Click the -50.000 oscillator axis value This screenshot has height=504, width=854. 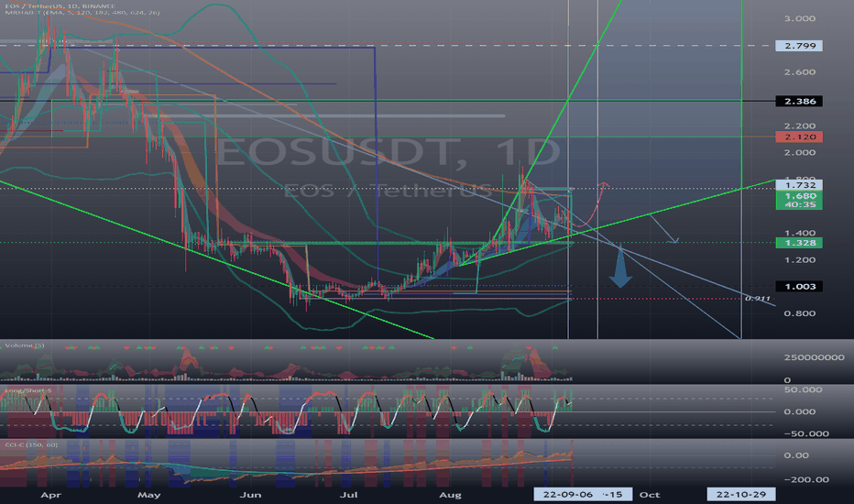click(806, 433)
